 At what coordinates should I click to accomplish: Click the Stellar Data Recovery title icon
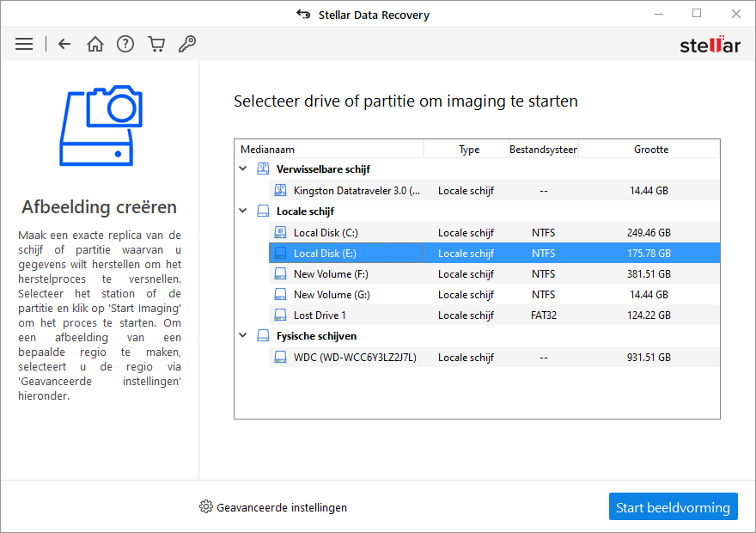[x=303, y=14]
